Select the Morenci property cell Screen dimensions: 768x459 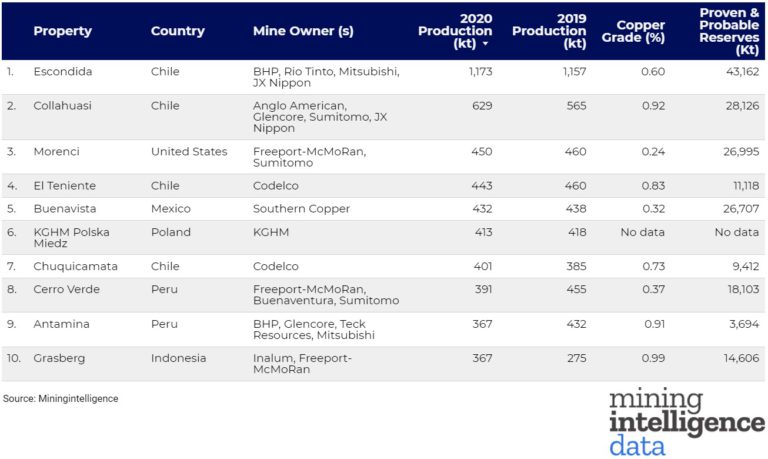57,151
